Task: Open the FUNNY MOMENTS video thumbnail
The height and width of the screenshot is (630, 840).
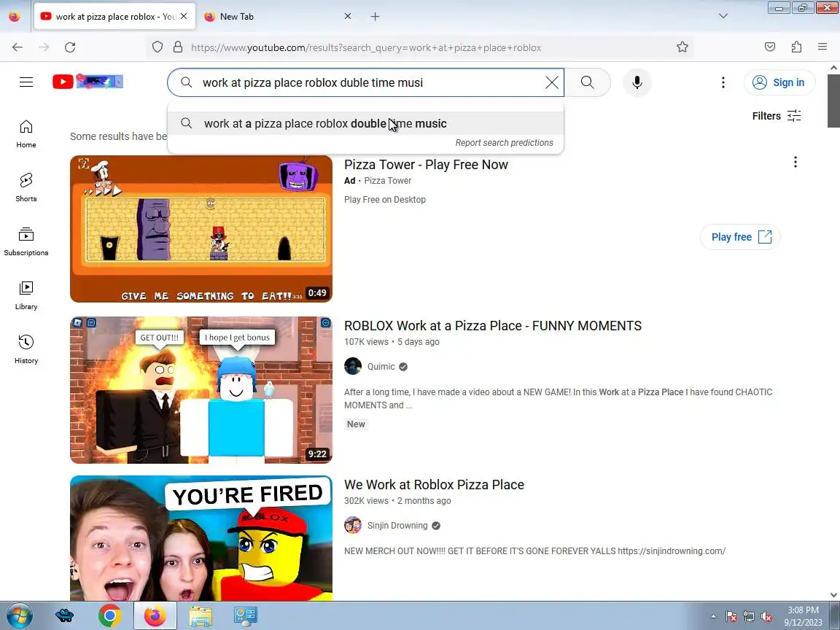Action: (x=201, y=390)
